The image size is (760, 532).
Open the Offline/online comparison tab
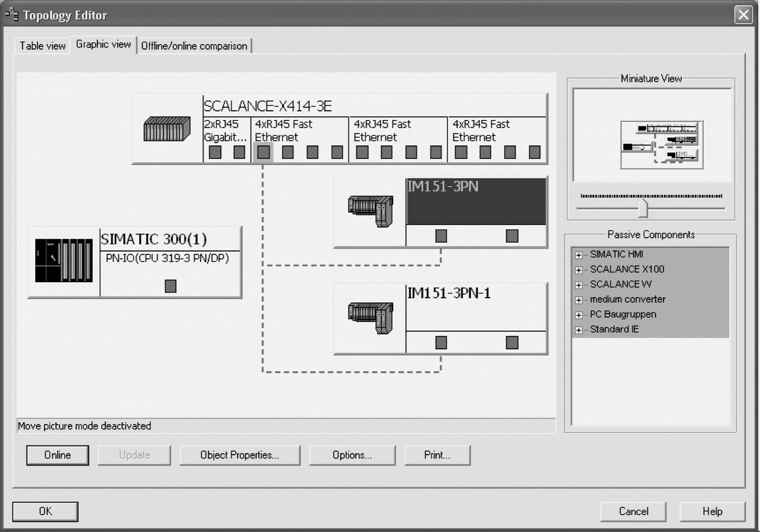pos(194,46)
